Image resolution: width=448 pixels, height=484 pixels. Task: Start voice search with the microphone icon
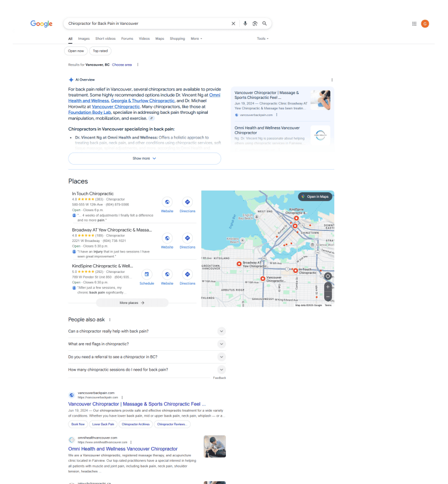pyautogui.click(x=245, y=23)
